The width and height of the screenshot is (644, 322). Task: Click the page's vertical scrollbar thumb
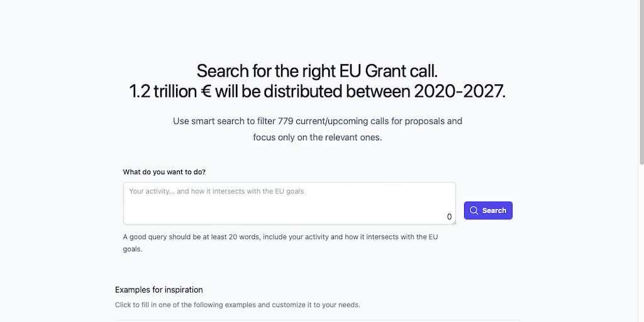(x=640, y=82)
